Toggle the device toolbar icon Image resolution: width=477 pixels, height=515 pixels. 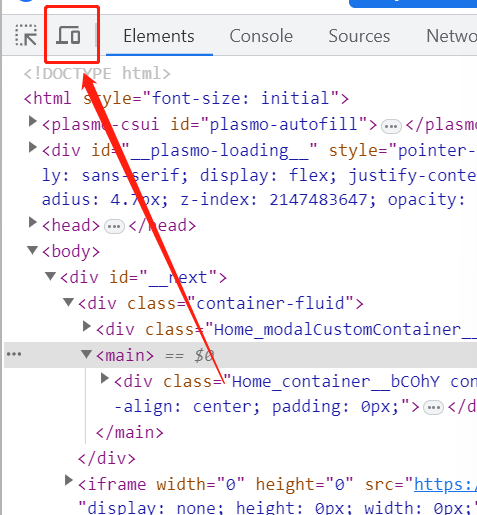(x=69, y=35)
